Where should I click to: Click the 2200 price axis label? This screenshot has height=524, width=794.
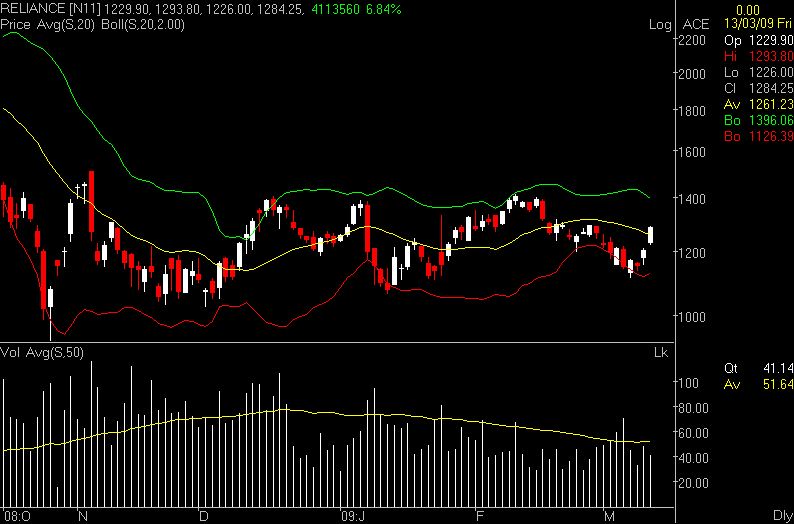pyautogui.click(x=693, y=40)
